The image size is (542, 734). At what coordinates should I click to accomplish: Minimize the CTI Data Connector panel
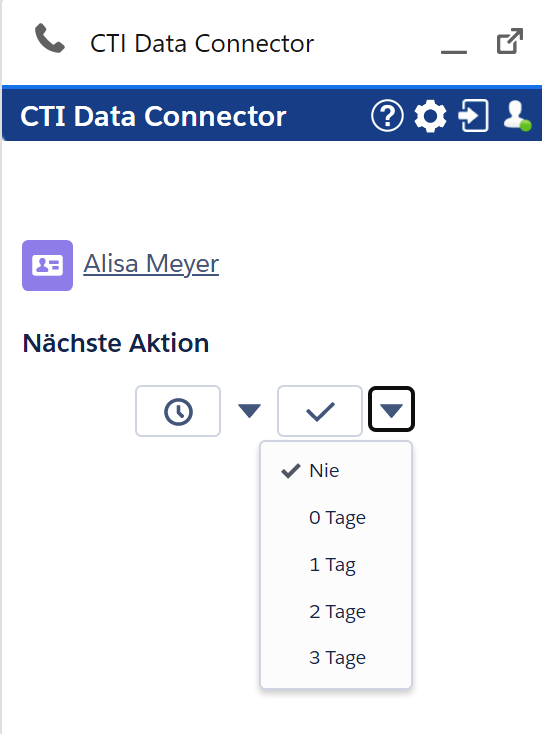454,51
